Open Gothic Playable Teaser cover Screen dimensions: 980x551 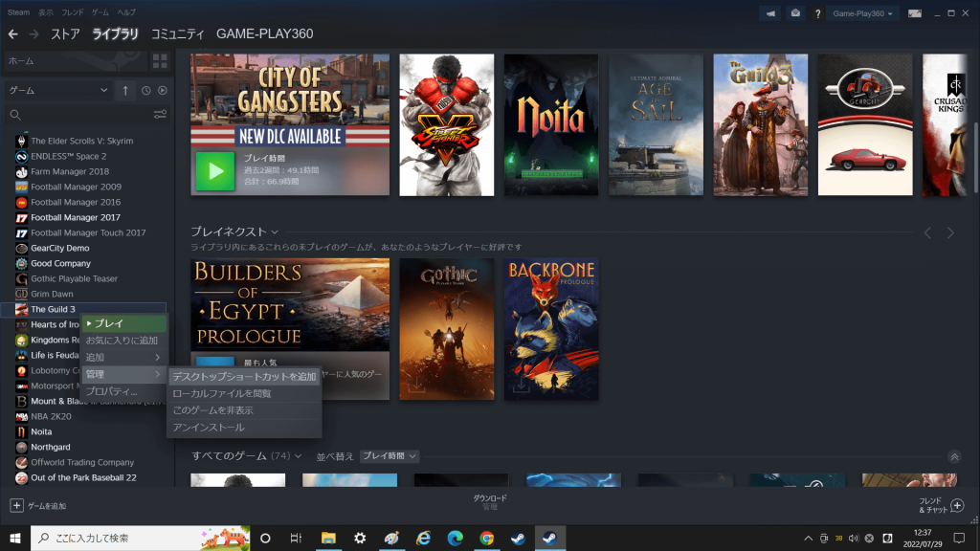[447, 329]
